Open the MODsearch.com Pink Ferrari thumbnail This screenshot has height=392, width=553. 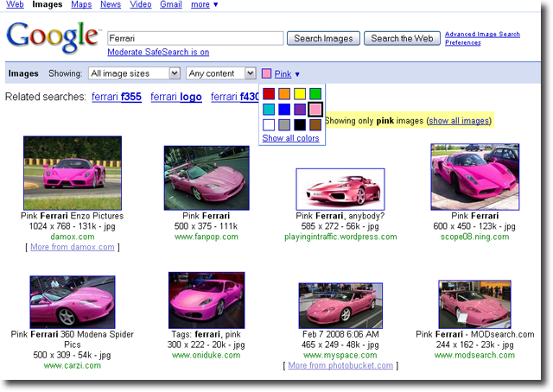coord(474,305)
